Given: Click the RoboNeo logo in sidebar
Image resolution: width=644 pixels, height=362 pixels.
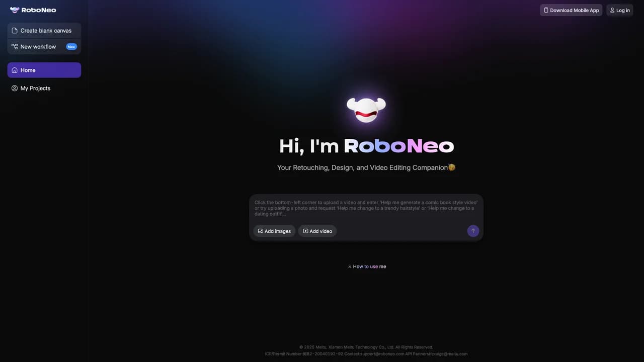Looking at the screenshot, I should click(x=33, y=10).
